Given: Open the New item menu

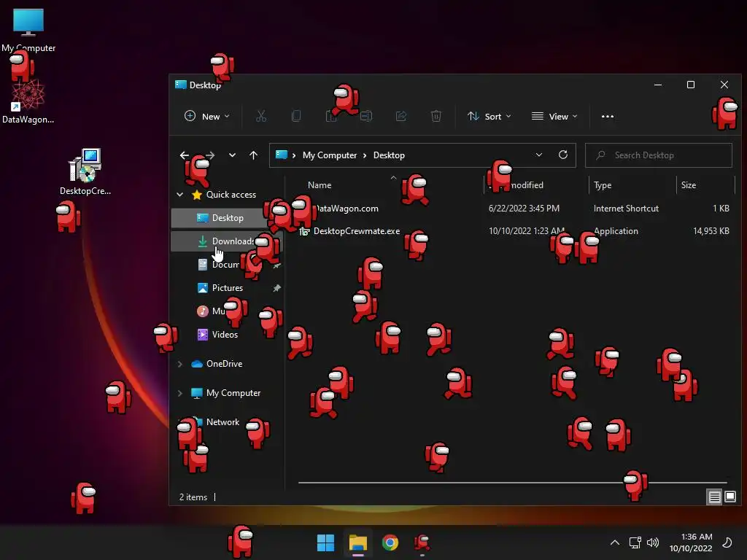Looking at the screenshot, I should (x=206, y=116).
